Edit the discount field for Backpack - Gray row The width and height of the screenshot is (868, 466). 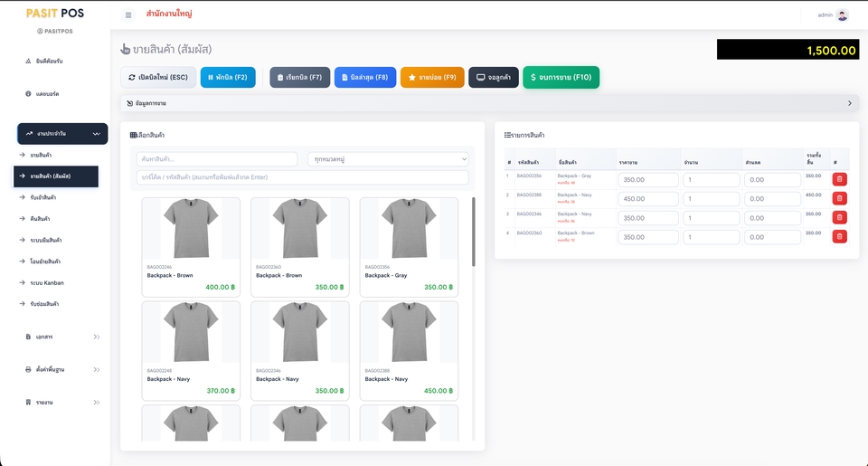coord(773,179)
